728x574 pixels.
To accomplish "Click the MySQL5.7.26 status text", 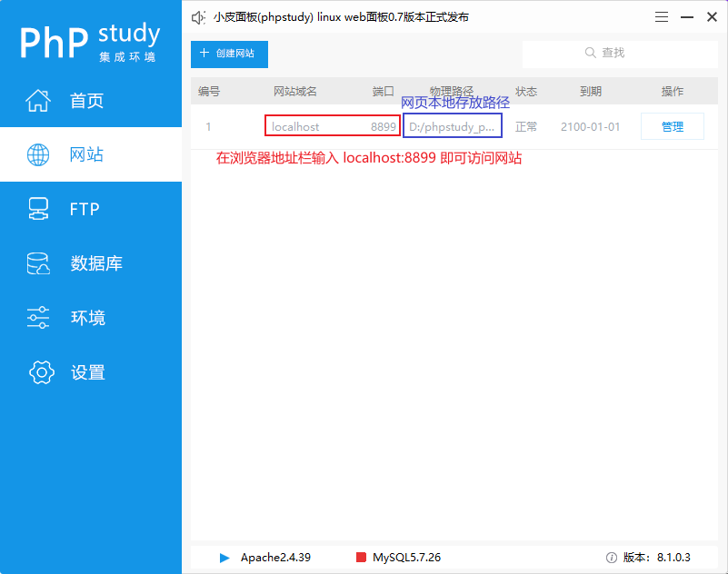I will [406, 558].
